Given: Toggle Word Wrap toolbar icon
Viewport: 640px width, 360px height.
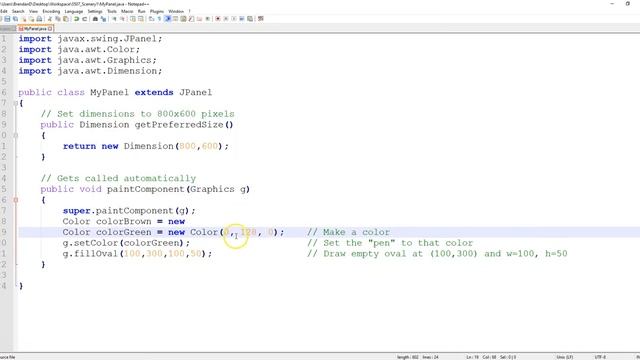Looking at the screenshot, I should coord(150,19).
